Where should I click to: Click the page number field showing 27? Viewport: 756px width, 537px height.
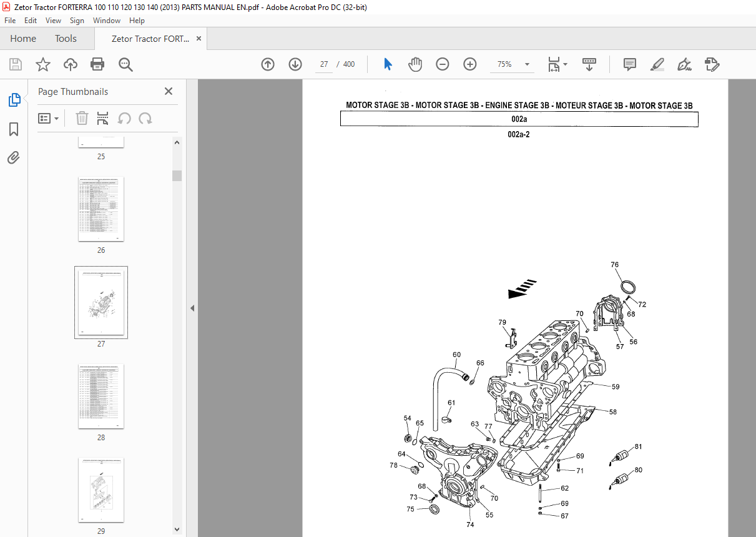(x=324, y=64)
